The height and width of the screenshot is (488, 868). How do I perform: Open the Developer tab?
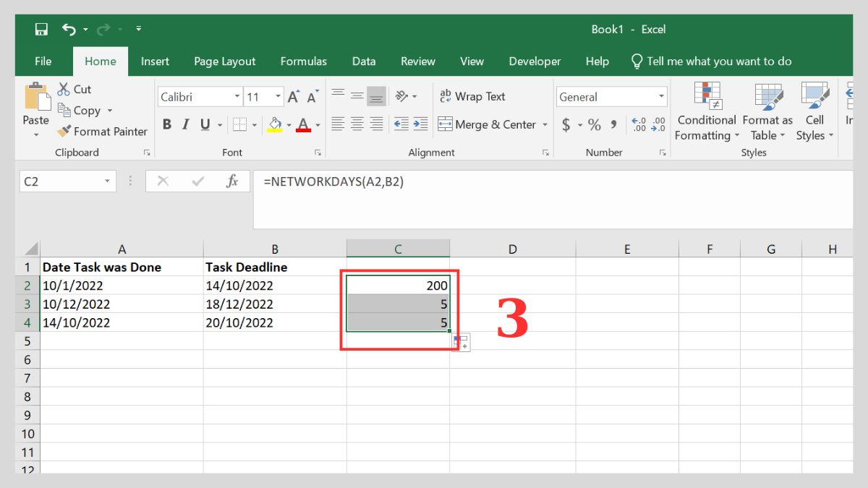pyautogui.click(x=535, y=61)
